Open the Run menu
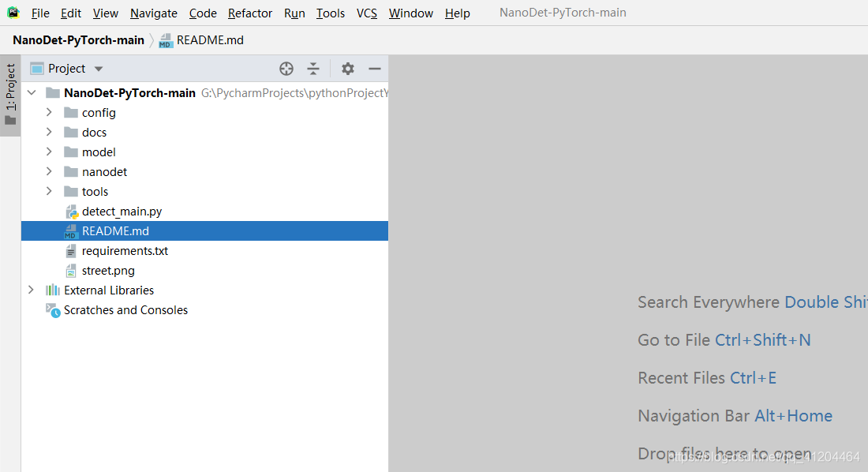The image size is (868, 472). point(294,13)
